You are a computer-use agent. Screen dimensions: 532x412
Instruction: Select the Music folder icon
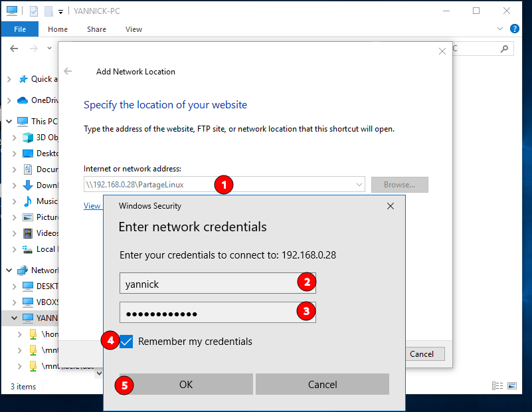28,201
